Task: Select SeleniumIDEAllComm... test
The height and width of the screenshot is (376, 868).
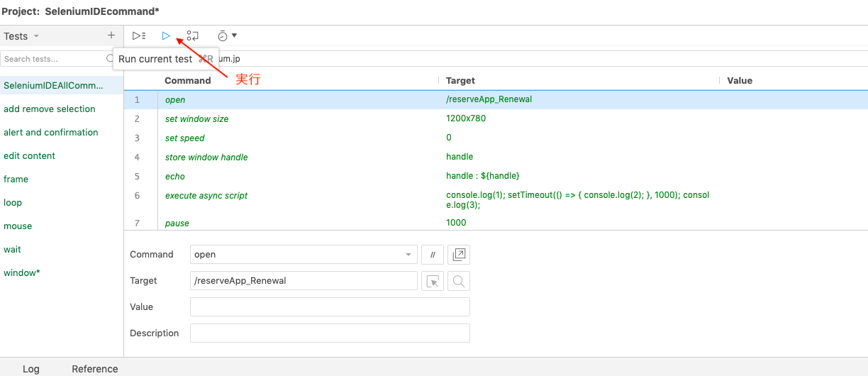Action: coord(62,86)
